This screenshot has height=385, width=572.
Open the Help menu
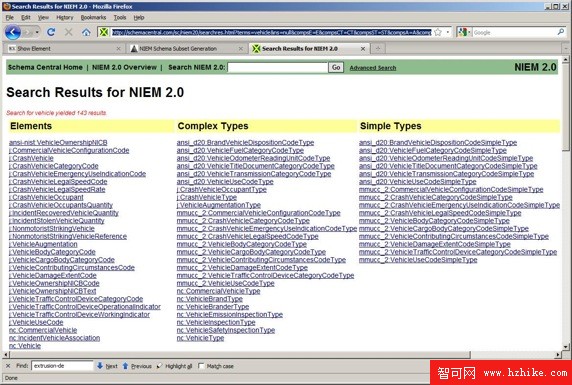pyautogui.click(x=139, y=17)
